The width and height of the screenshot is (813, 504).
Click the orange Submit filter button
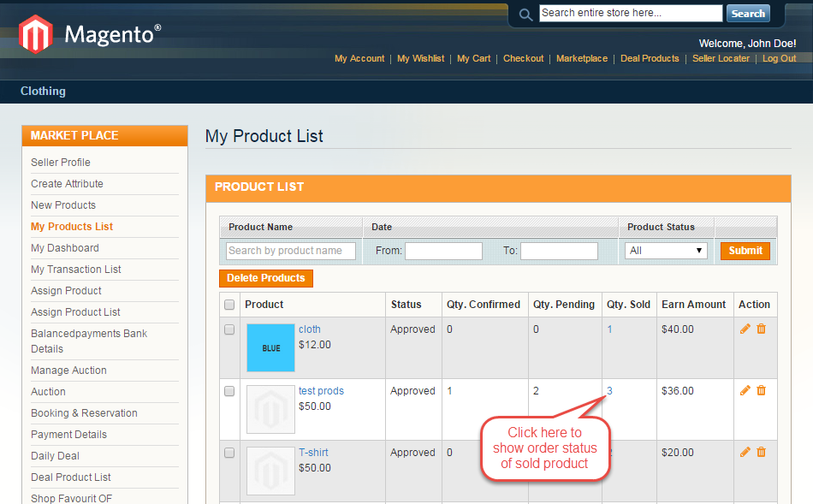[745, 251]
